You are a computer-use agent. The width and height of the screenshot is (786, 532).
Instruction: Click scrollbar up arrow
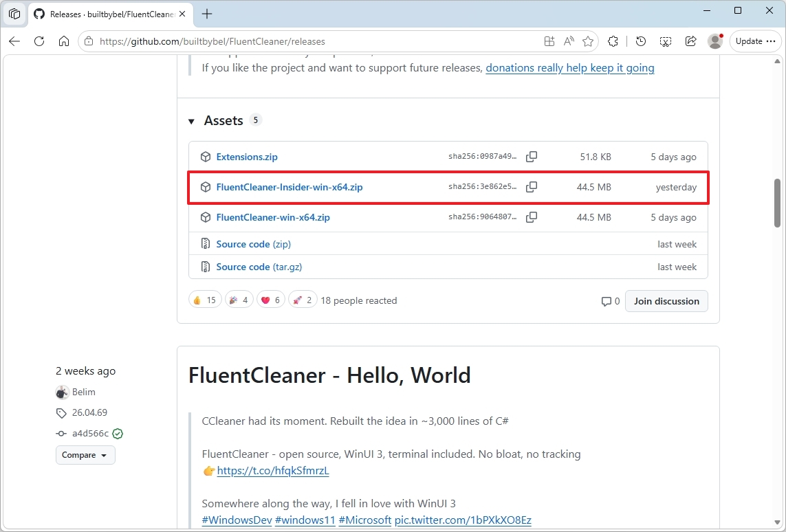tap(778, 62)
